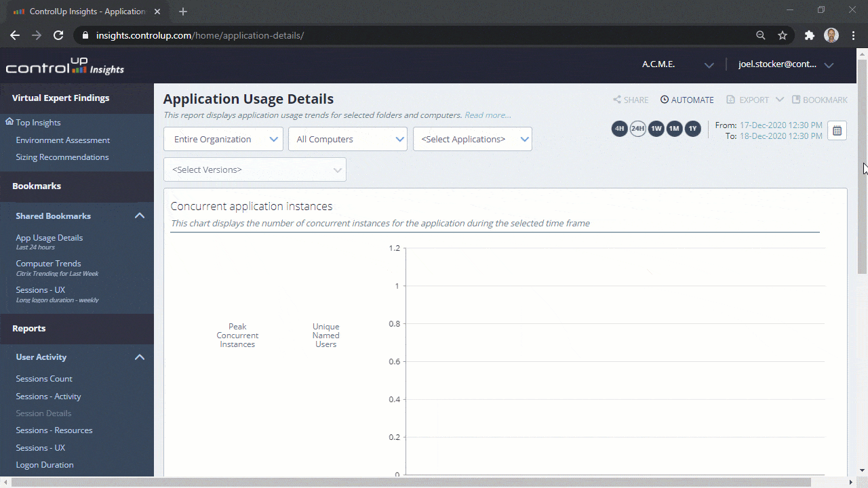Open the Export options arrow
The height and width of the screenshot is (488, 868).
(x=780, y=100)
